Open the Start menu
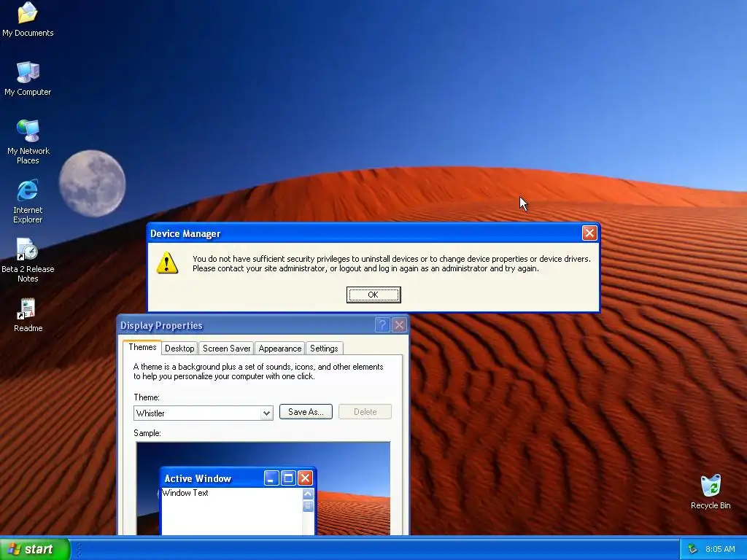This screenshot has height=560, width=747. pyautogui.click(x=34, y=549)
